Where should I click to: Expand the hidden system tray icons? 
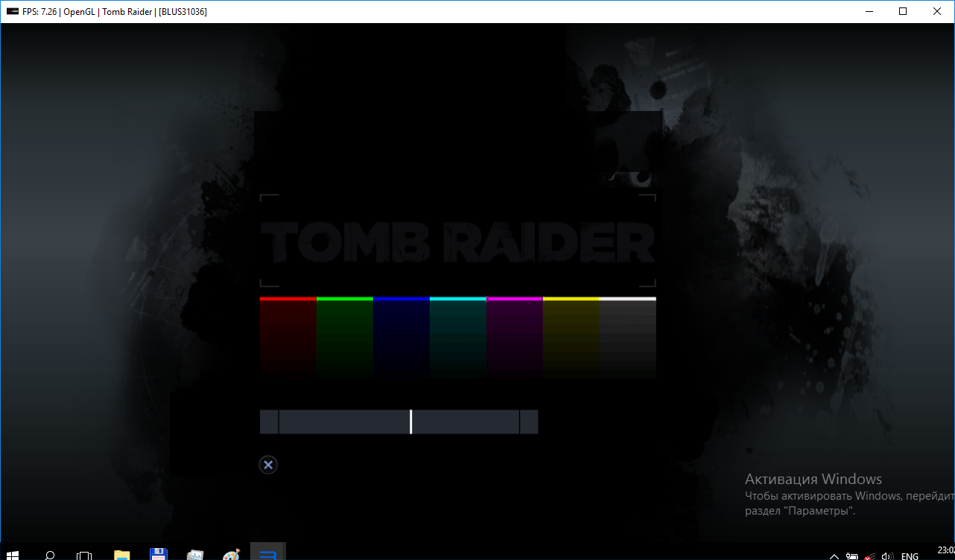pyautogui.click(x=834, y=556)
